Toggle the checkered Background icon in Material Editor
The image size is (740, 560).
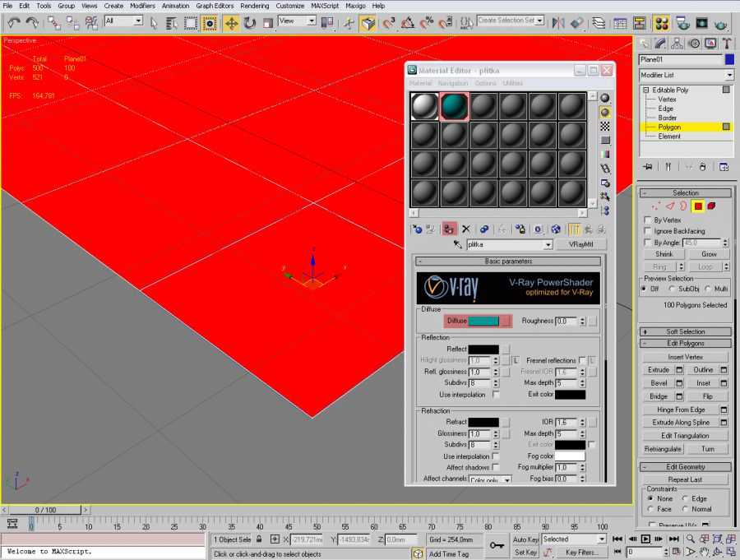tap(605, 127)
